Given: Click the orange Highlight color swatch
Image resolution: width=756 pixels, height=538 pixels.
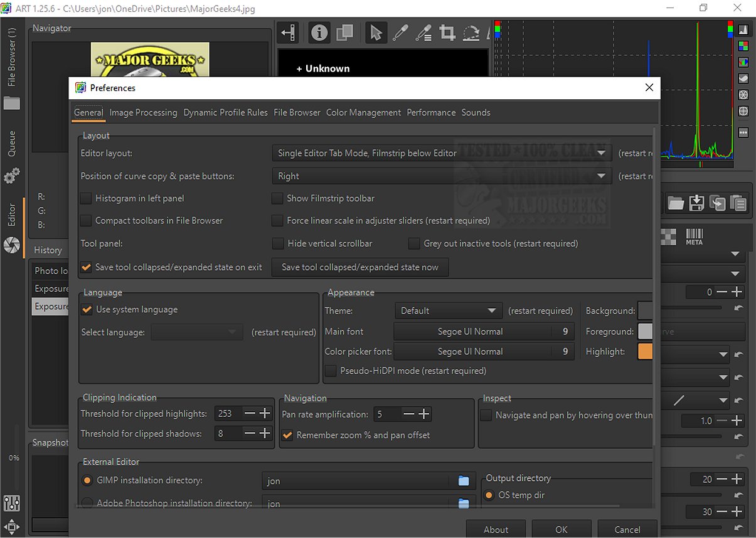Looking at the screenshot, I should [x=645, y=352].
